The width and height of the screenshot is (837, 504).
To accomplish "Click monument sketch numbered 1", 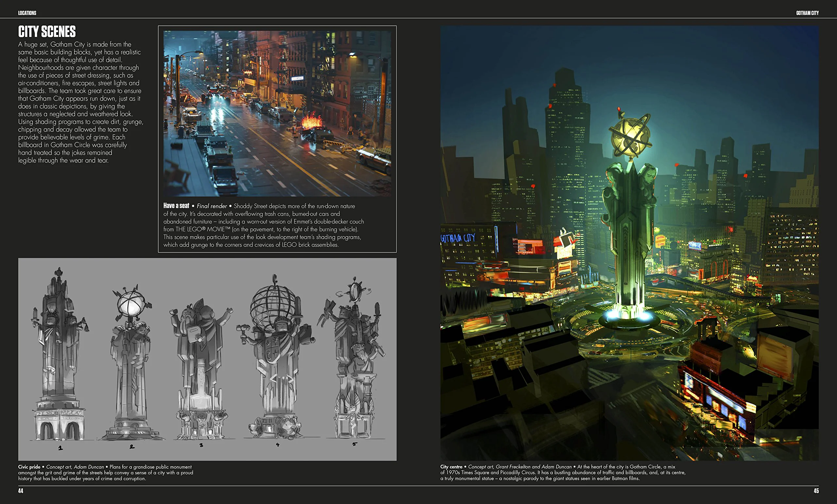I will pos(60,355).
